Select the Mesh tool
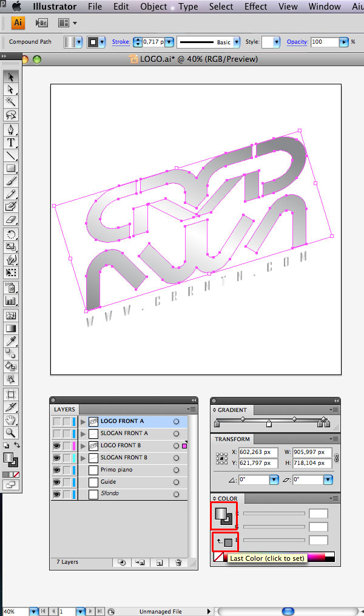364x616 pixels. [x=10, y=316]
